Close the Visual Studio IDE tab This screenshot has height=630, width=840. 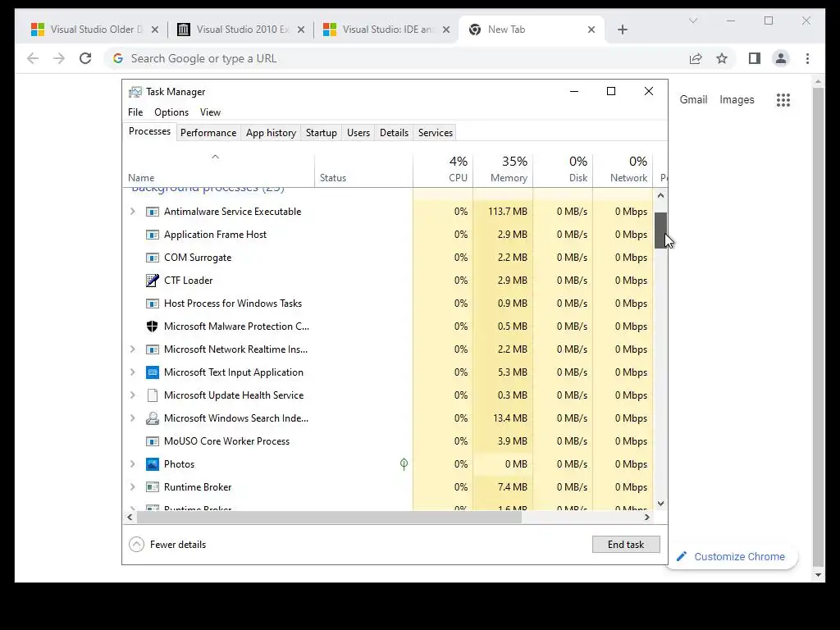click(445, 30)
